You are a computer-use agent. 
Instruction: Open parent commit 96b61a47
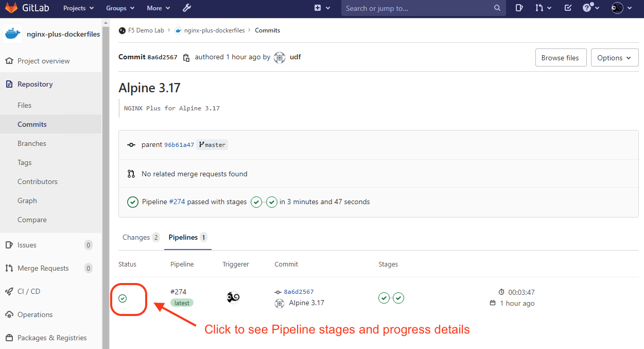click(179, 145)
